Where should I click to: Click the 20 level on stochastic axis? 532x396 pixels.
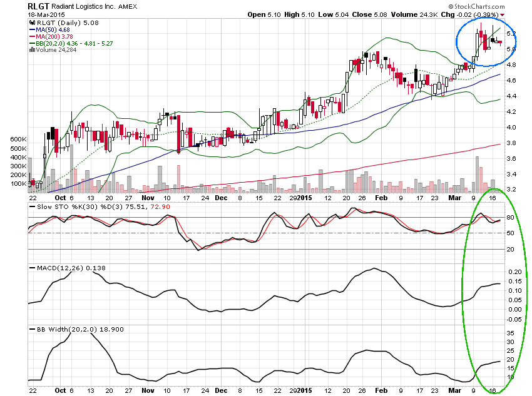[510, 249]
